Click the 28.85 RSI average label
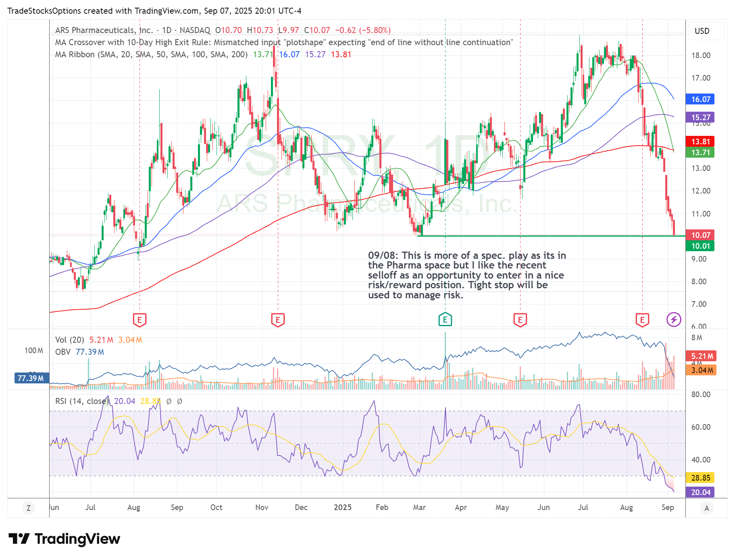The image size is (735, 560). point(700,478)
